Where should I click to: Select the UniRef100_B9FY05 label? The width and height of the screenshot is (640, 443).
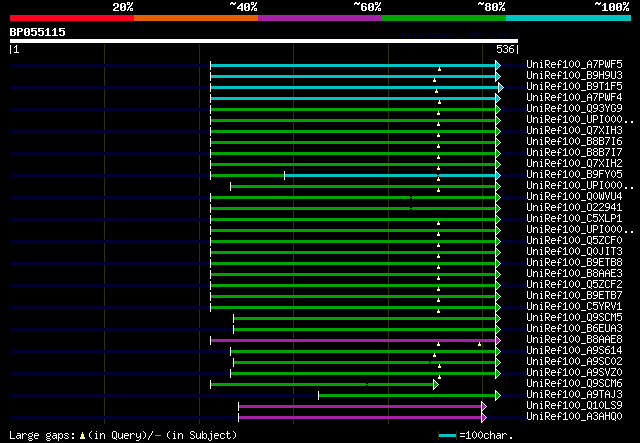(574, 174)
